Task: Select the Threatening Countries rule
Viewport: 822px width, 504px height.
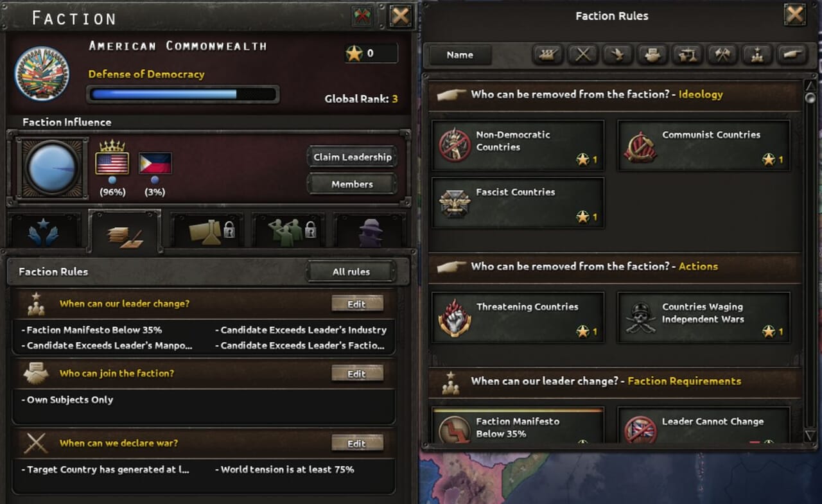Action: coord(518,318)
